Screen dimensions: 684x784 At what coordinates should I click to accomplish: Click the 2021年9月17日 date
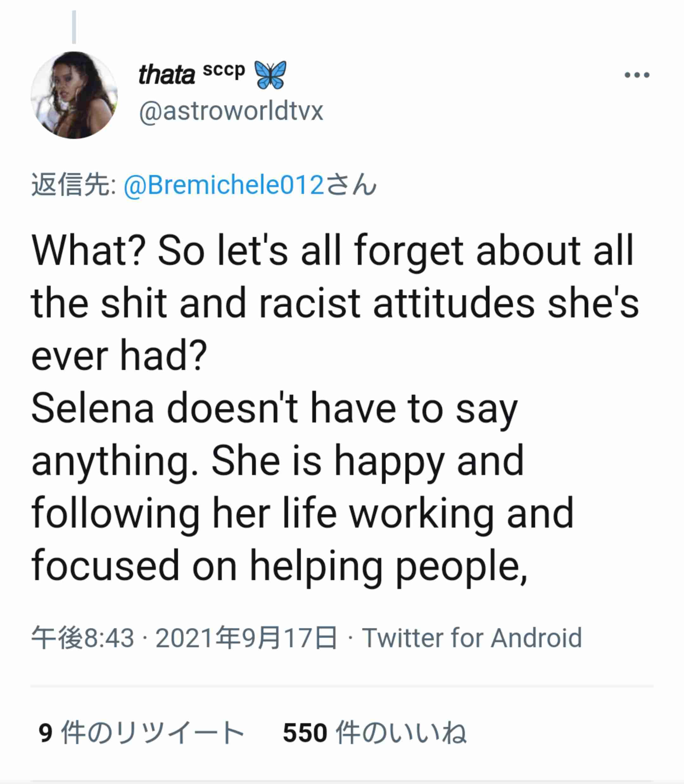246,638
